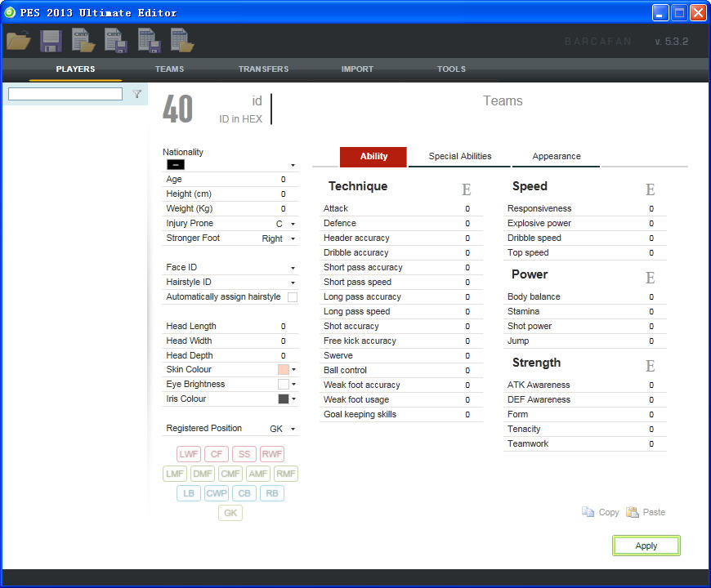Click the Copy icon near Apply
The width and height of the screenshot is (711, 588).
click(588, 512)
